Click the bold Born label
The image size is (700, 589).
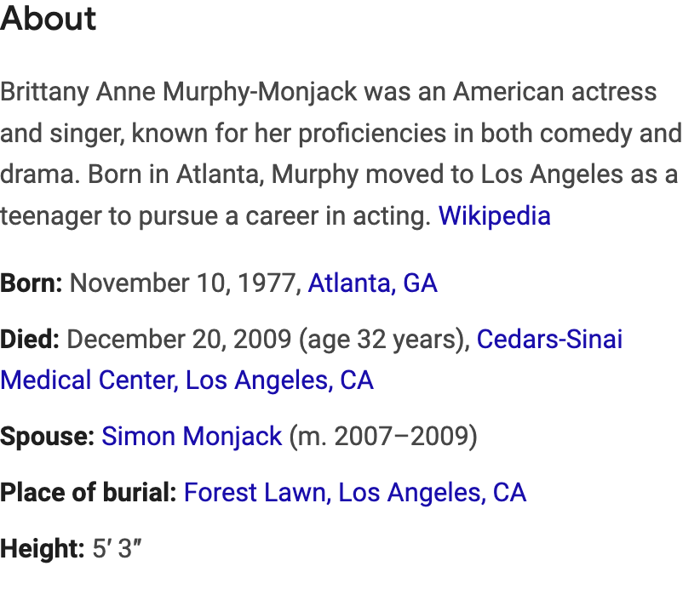pyautogui.click(x=32, y=283)
